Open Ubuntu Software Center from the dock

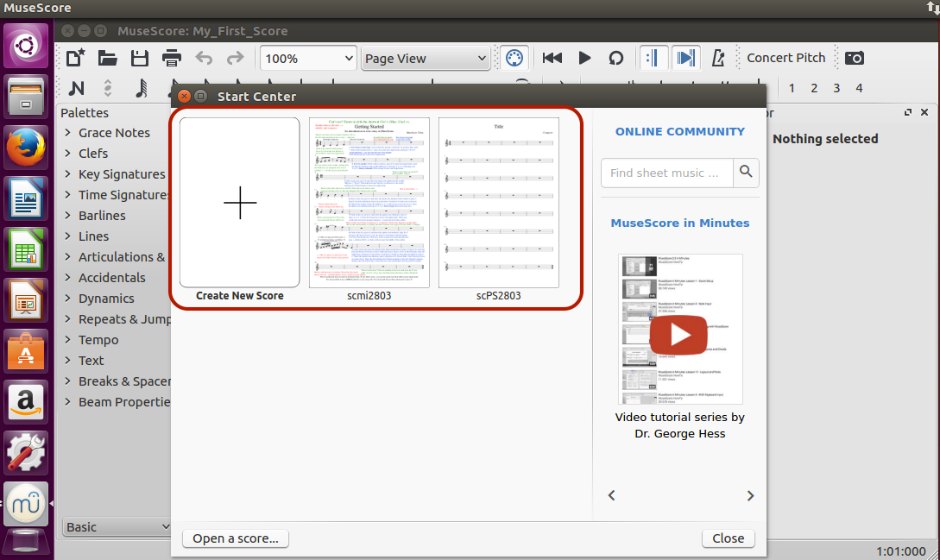point(26,351)
